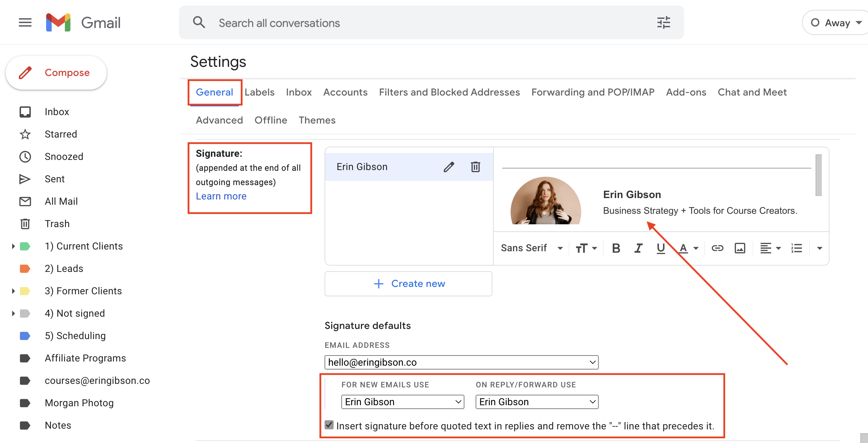Click the Compose button

pyautogui.click(x=56, y=73)
